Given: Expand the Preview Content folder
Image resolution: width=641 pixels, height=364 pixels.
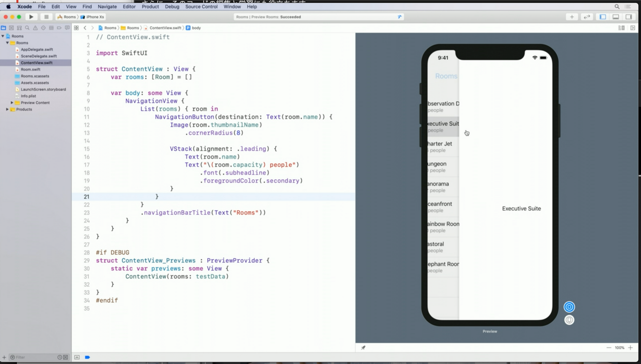Looking at the screenshot, I should pos(12,103).
